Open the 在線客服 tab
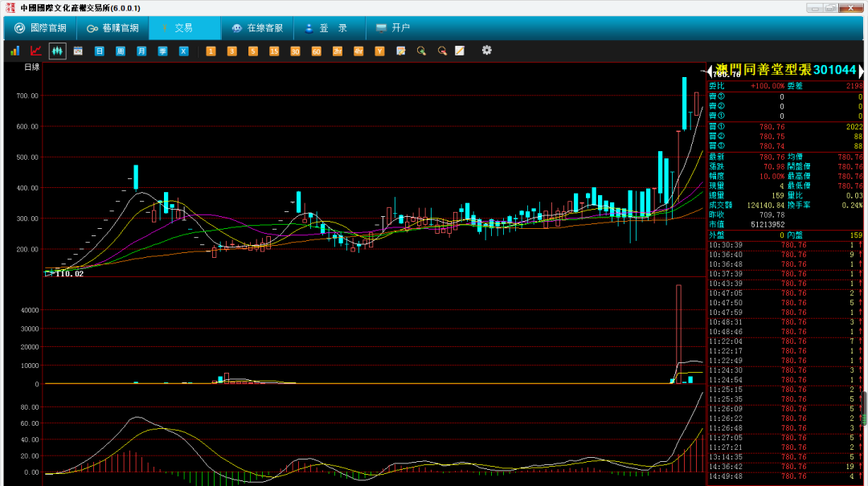Viewport: 868px width, 486px height. pos(257,27)
